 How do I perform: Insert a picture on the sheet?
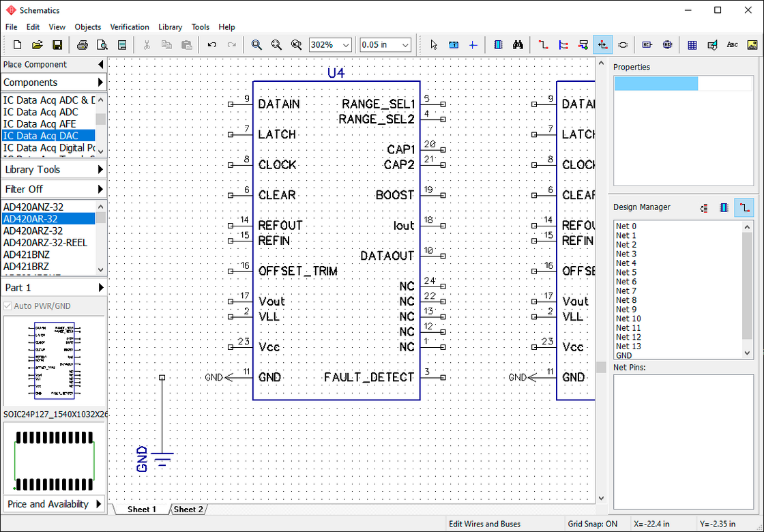[752, 45]
